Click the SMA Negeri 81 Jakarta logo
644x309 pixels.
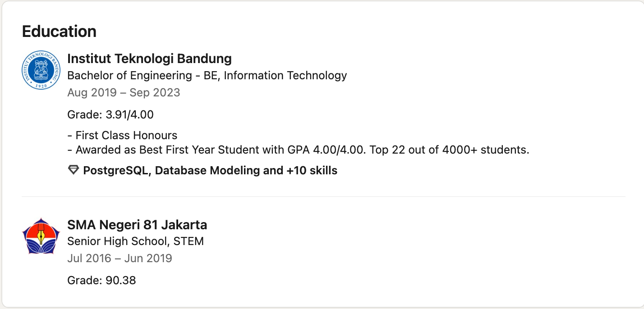(41, 236)
